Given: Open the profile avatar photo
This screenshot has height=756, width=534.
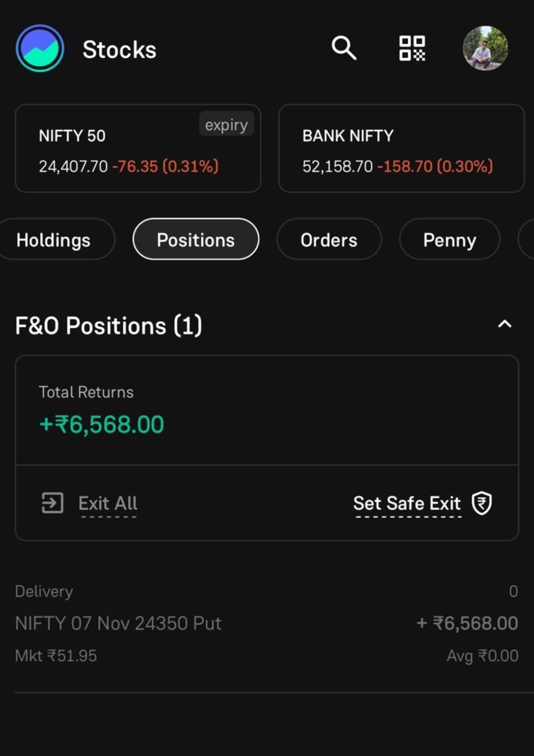Looking at the screenshot, I should [x=485, y=48].
